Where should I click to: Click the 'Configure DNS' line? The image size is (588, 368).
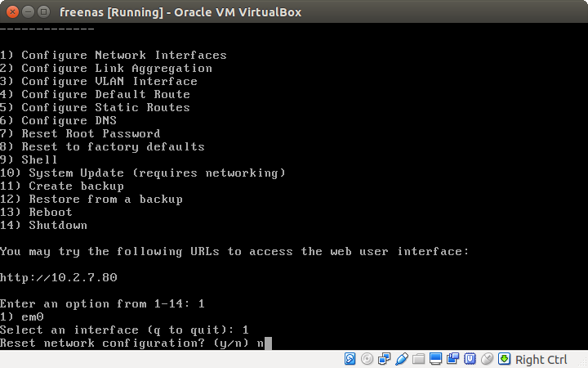click(58, 120)
